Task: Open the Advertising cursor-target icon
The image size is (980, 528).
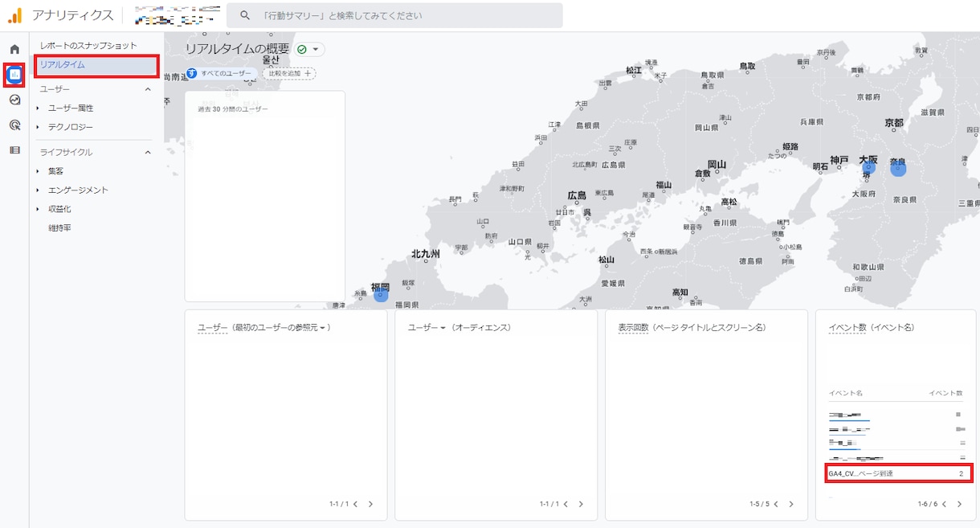Action: pos(14,125)
